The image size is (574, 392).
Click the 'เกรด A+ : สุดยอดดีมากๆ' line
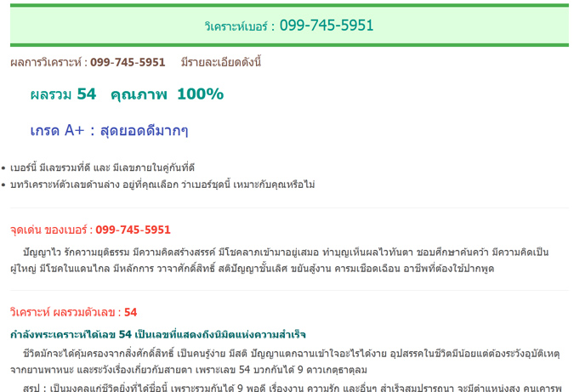pos(109,130)
